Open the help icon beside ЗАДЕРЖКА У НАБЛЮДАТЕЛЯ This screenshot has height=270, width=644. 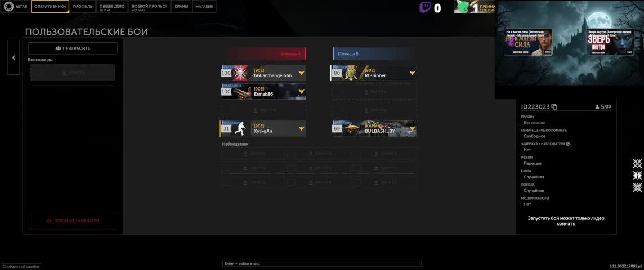pos(567,144)
